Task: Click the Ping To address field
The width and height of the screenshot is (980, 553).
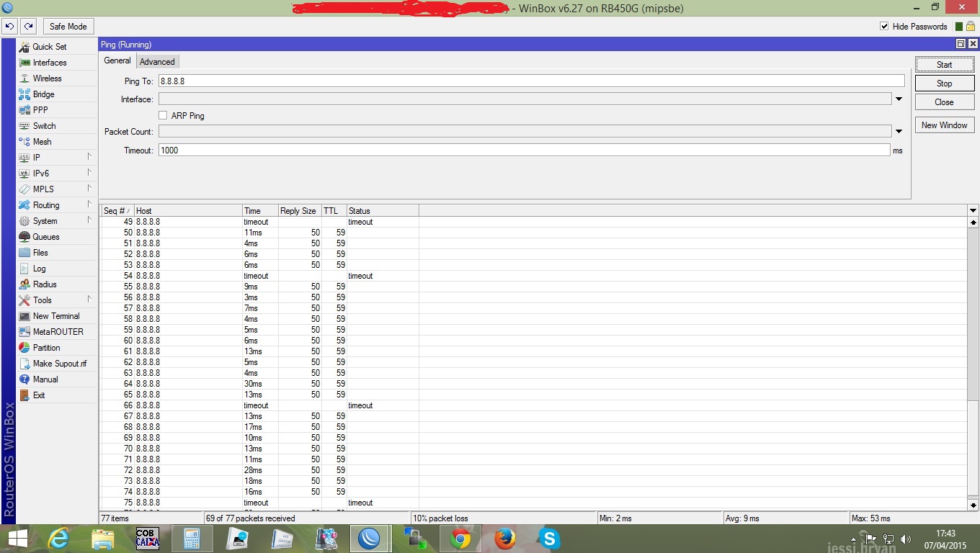Action: (x=531, y=81)
